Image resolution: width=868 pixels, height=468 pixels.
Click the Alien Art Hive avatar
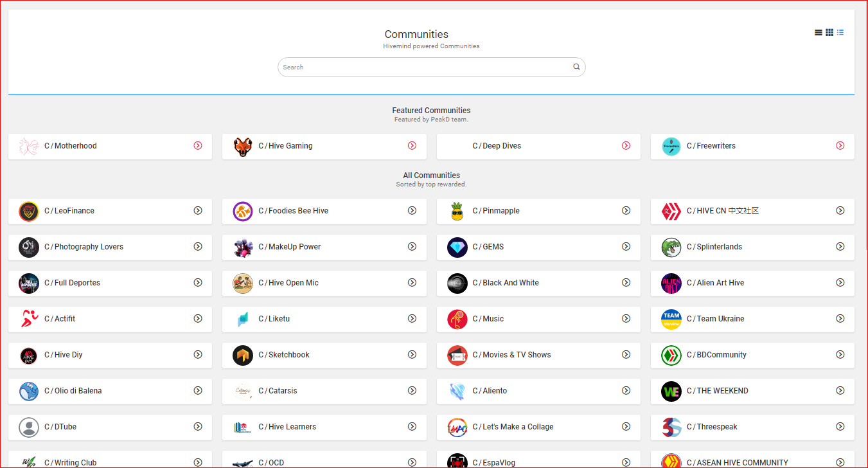point(671,283)
